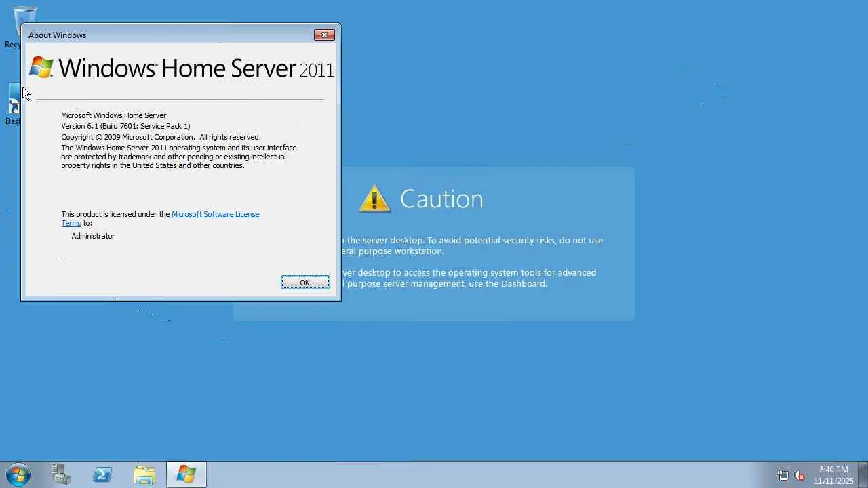
Task: Select the Dashboard desktop shortcut
Action: [x=14, y=104]
